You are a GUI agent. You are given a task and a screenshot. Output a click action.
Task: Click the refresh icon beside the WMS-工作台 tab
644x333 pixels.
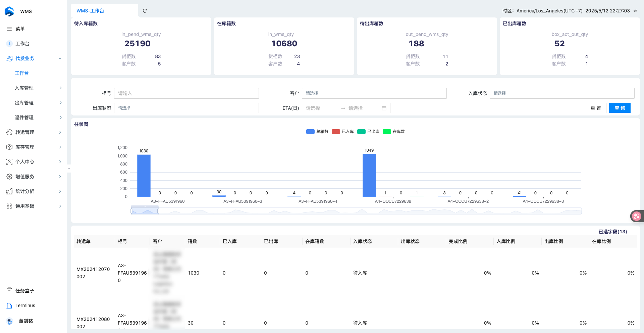coord(145,11)
